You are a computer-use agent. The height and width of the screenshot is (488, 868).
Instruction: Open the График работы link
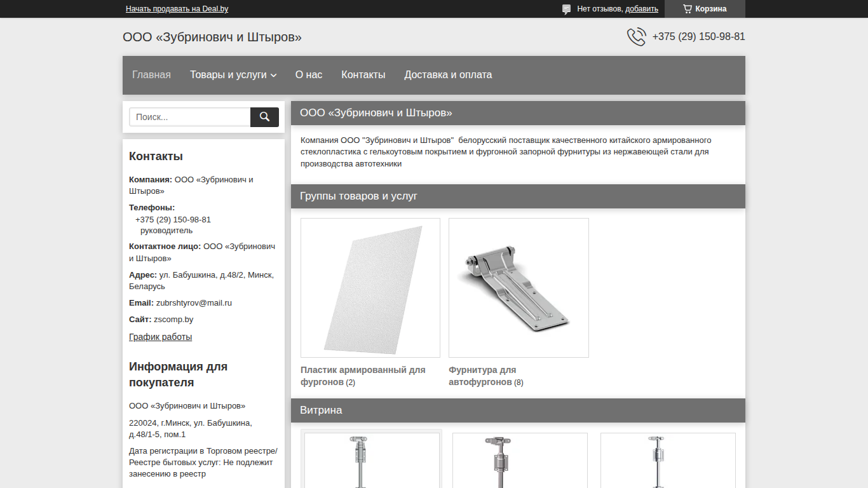[160, 337]
